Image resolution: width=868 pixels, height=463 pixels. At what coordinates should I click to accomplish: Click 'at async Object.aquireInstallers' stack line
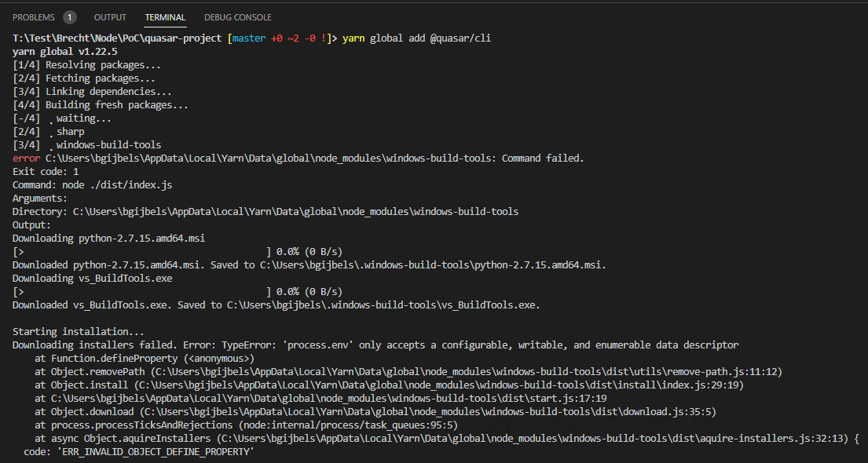[x=447, y=438]
